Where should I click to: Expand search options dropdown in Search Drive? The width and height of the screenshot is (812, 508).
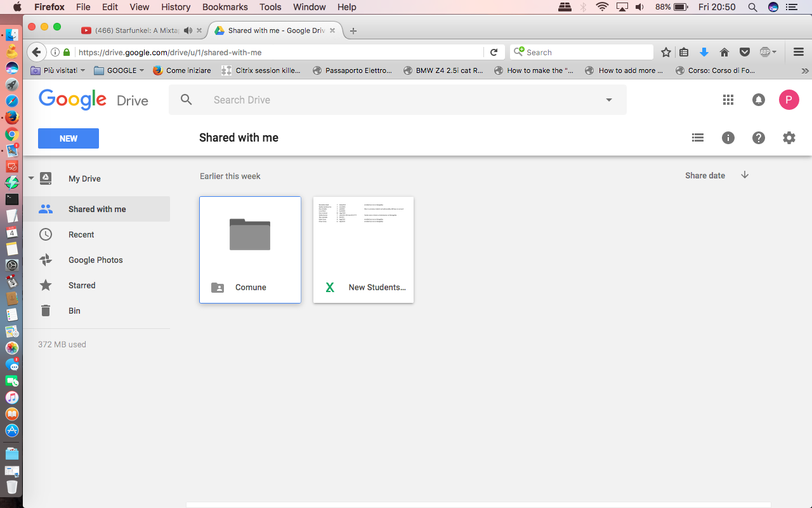tap(609, 100)
